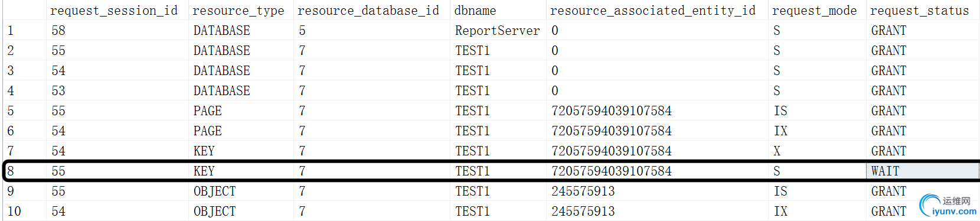
Task: Click entity id 72057594039107584 in row 7
Action: pos(657,151)
